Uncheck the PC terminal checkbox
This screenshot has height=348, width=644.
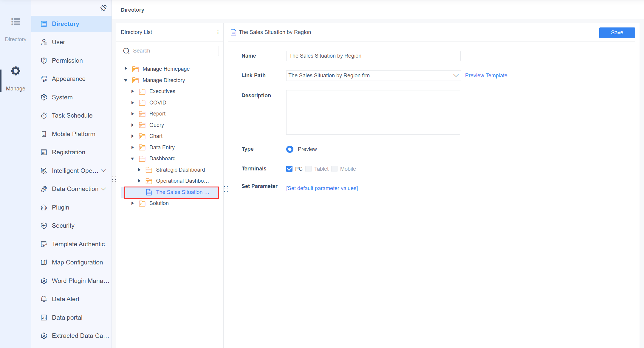[289, 169]
